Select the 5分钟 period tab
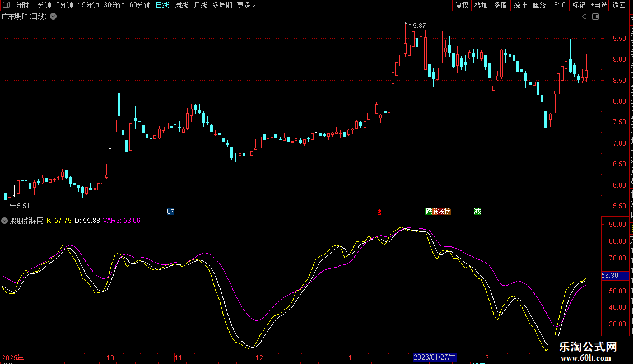Viewport: 633px width, 364px height. tap(64, 5)
